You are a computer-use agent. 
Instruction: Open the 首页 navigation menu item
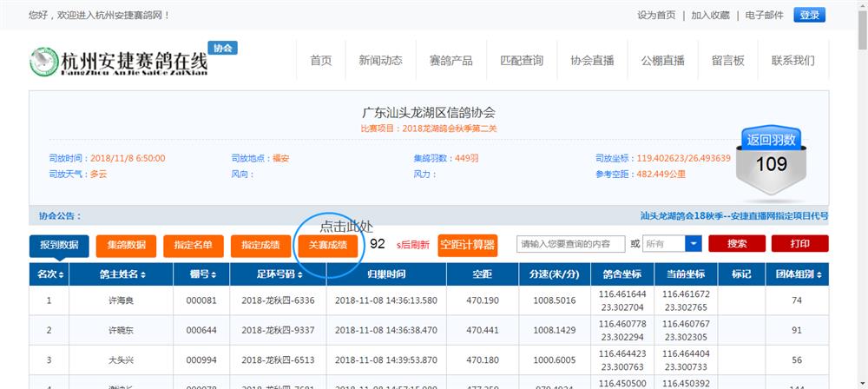tap(320, 61)
